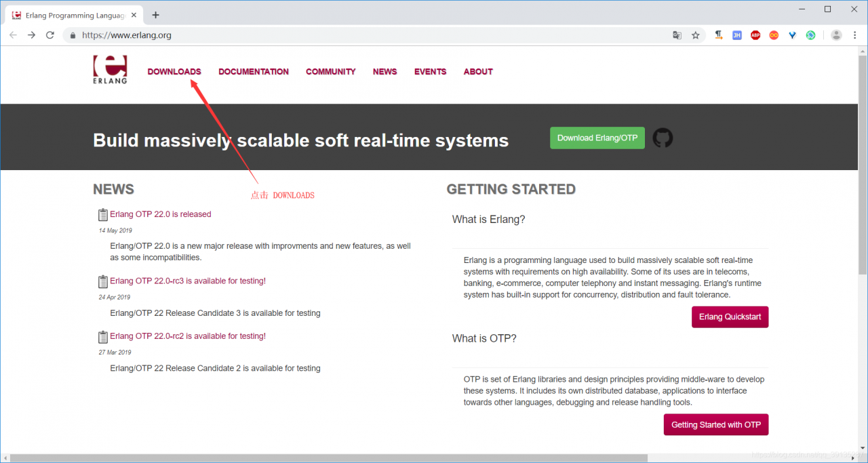Image resolution: width=868 pixels, height=463 pixels.
Task: Click the horizontal scrollbar thumb at bottom
Action: point(329,458)
